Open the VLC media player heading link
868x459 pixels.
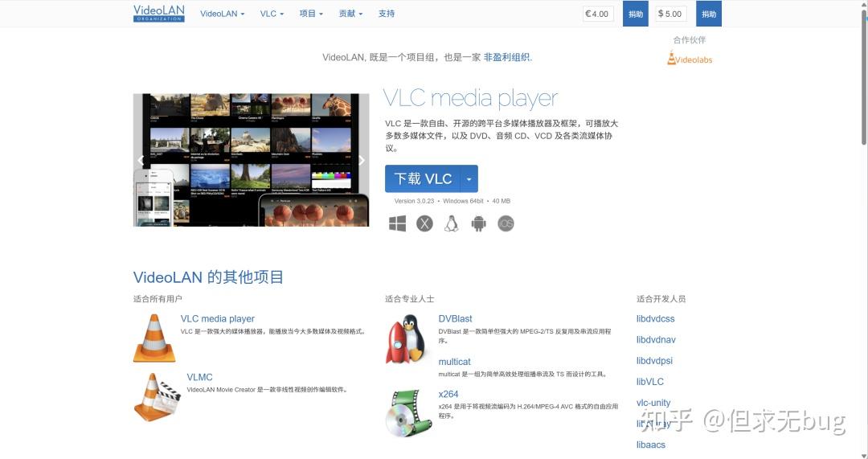(x=470, y=99)
